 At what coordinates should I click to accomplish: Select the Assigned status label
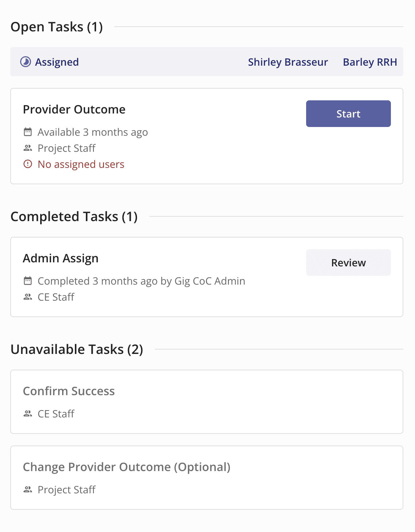[x=57, y=62]
